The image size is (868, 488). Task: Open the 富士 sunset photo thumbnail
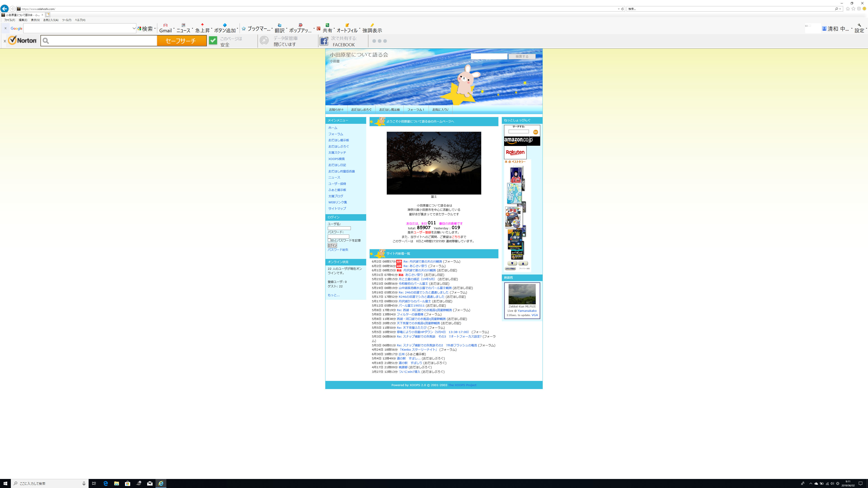tap(434, 163)
